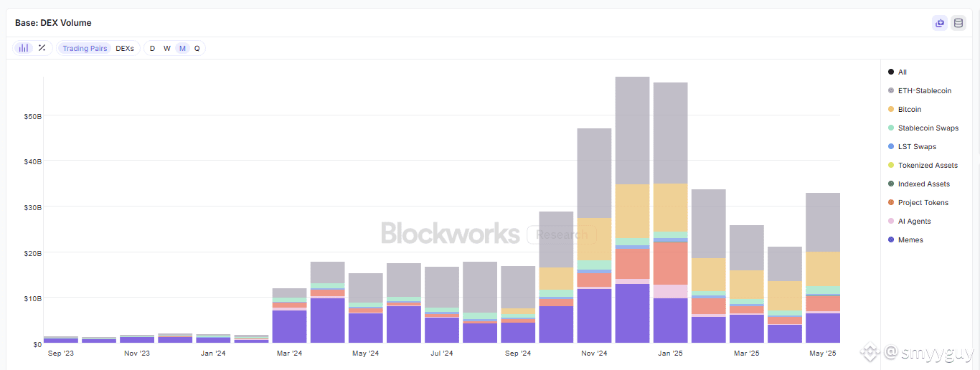Click the $20B y-axis label
The height and width of the screenshot is (370, 980).
(33, 252)
